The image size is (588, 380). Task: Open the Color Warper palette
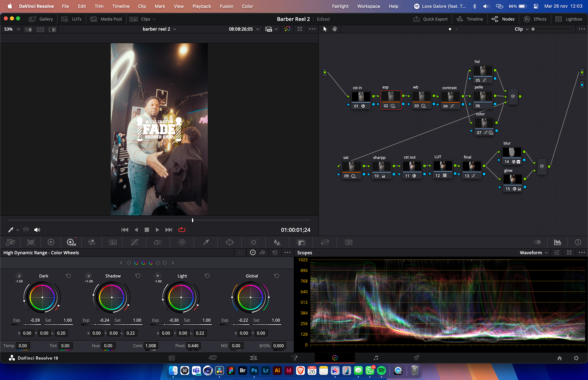click(x=182, y=243)
